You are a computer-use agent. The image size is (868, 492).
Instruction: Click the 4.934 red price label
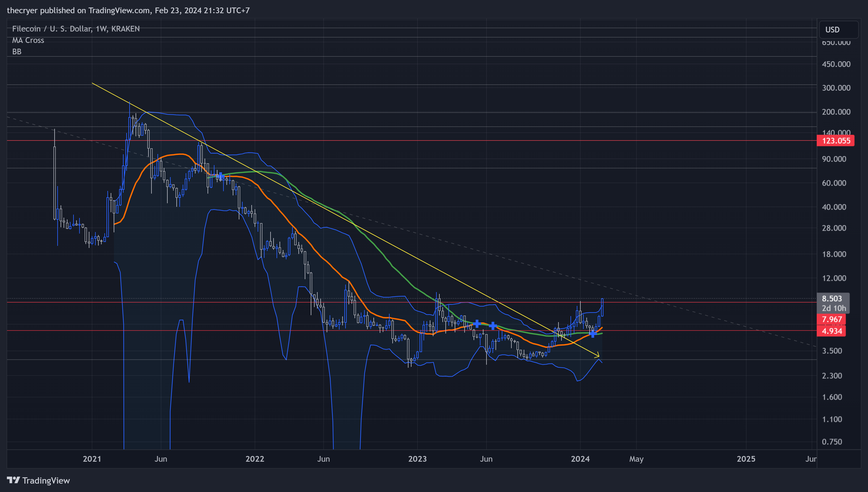[x=831, y=331]
